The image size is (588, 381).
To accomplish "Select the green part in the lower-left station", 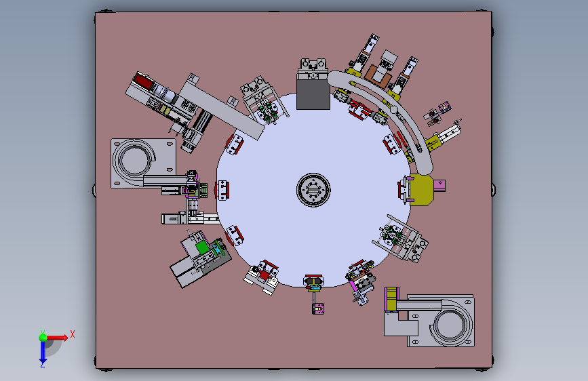I will point(203,247).
